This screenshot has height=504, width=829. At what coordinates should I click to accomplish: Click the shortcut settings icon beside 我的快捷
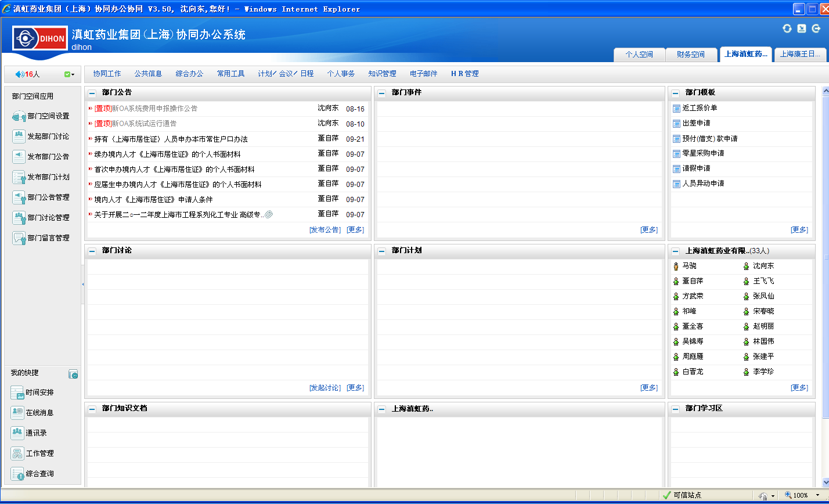click(73, 375)
